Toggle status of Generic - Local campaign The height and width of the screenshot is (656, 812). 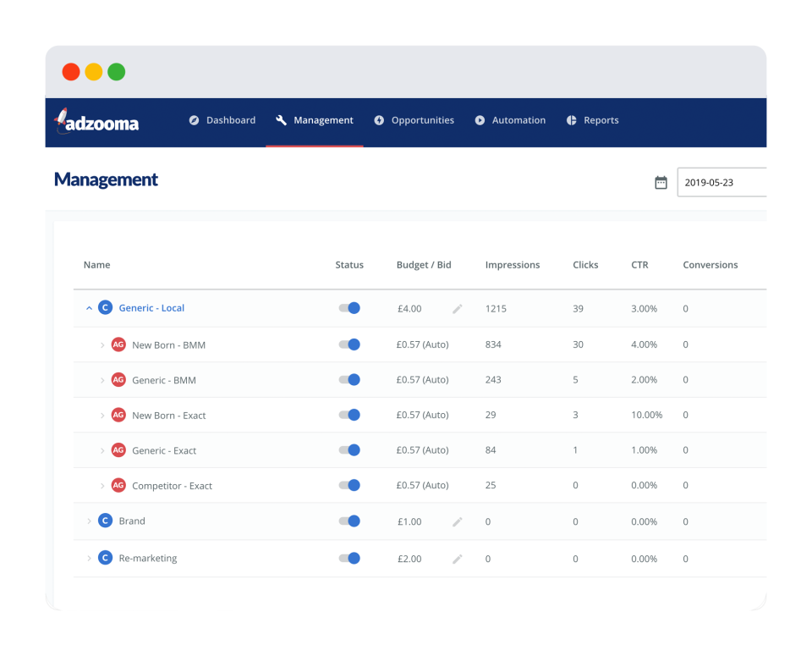[349, 308]
